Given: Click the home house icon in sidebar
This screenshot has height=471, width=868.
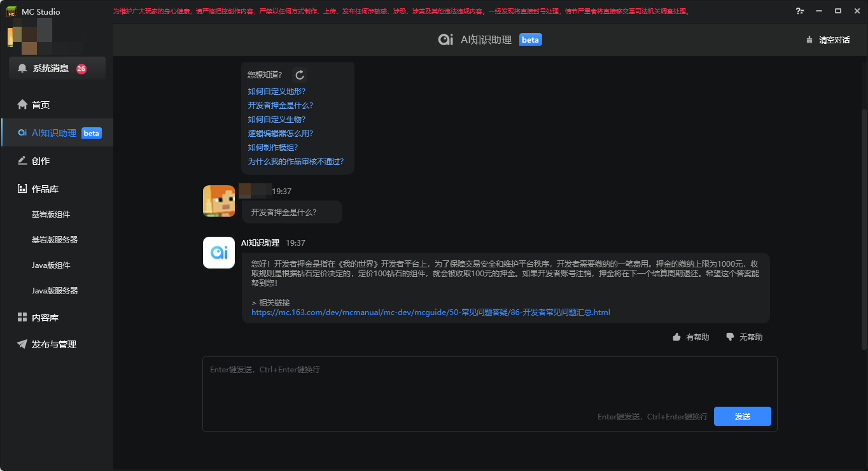Looking at the screenshot, I should (x=22, y=104).
